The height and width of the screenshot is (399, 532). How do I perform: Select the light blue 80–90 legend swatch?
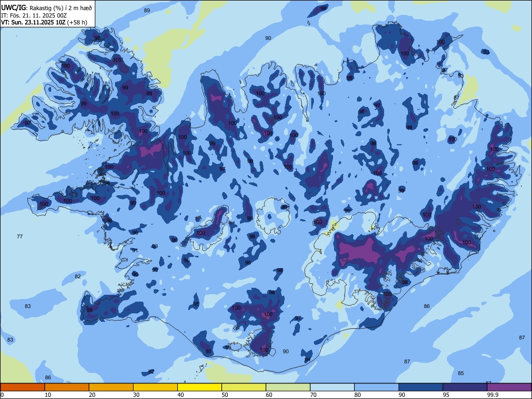coord(376,387)
